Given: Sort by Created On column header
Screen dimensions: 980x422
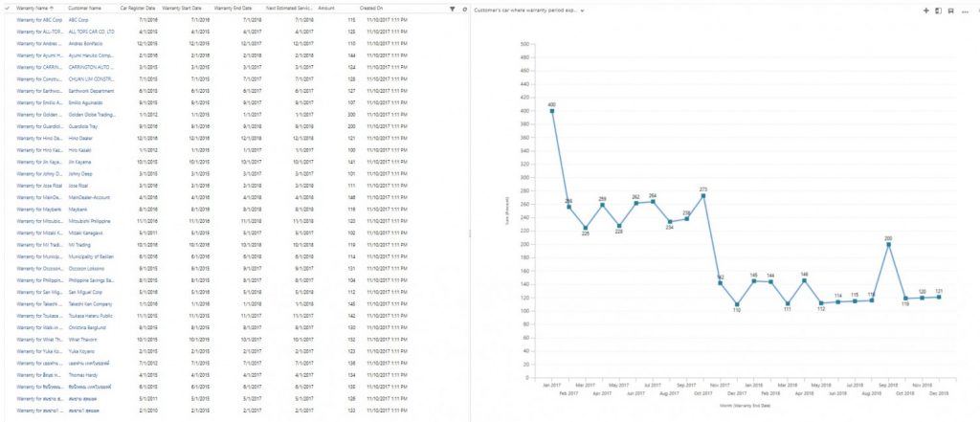Looking at the screenshot, I should coord(374,8).
